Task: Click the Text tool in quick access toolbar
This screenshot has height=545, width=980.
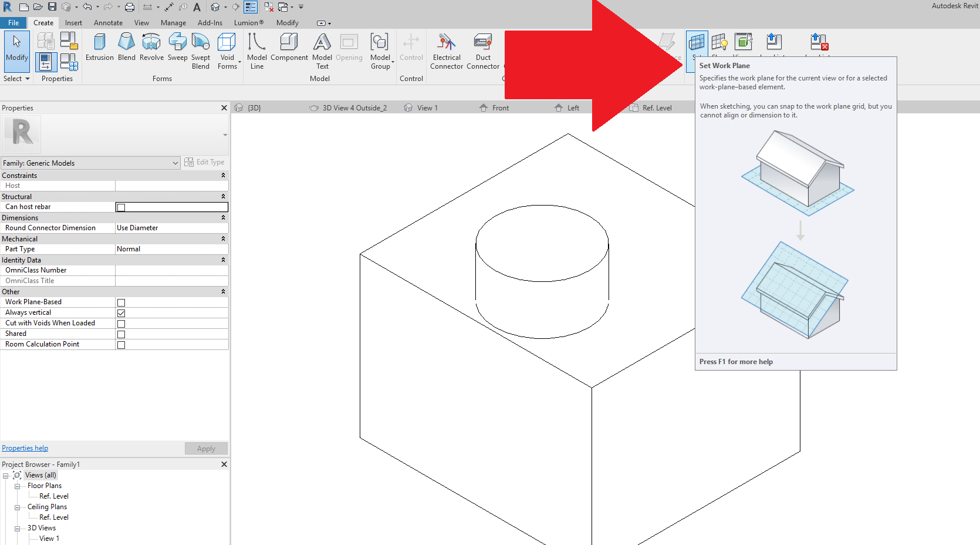Action: pyautogui.click(x=197, y=7)
